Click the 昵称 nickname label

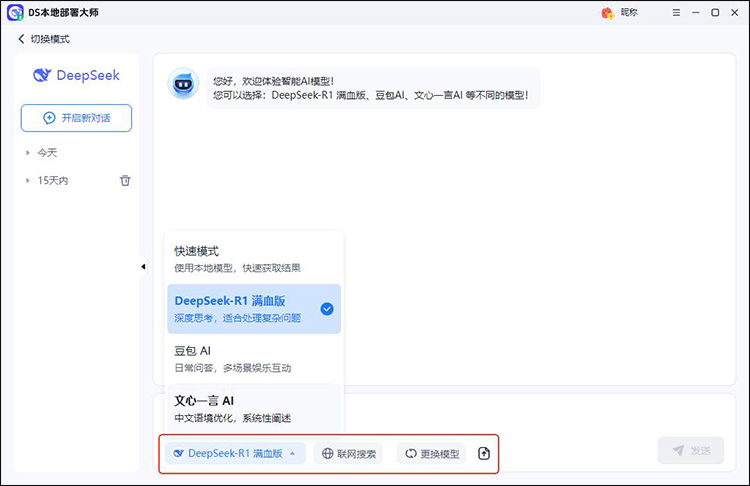[x=629, y=12]
